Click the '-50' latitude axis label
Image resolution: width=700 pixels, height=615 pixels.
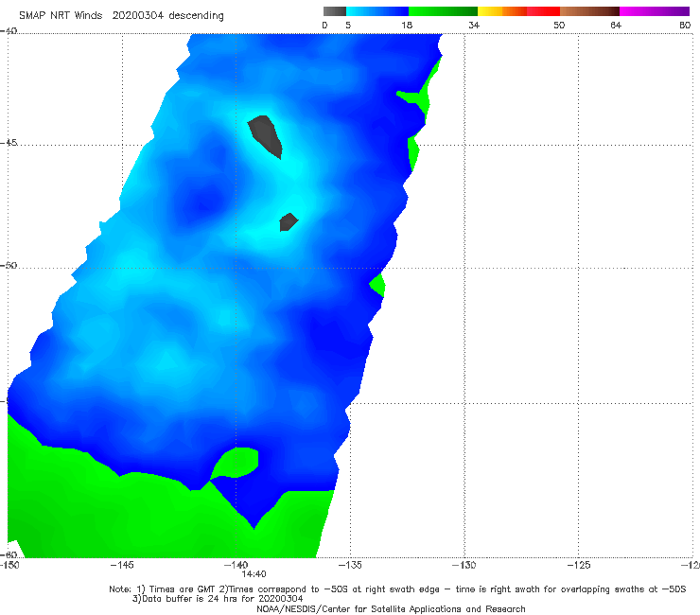point(9,265)
